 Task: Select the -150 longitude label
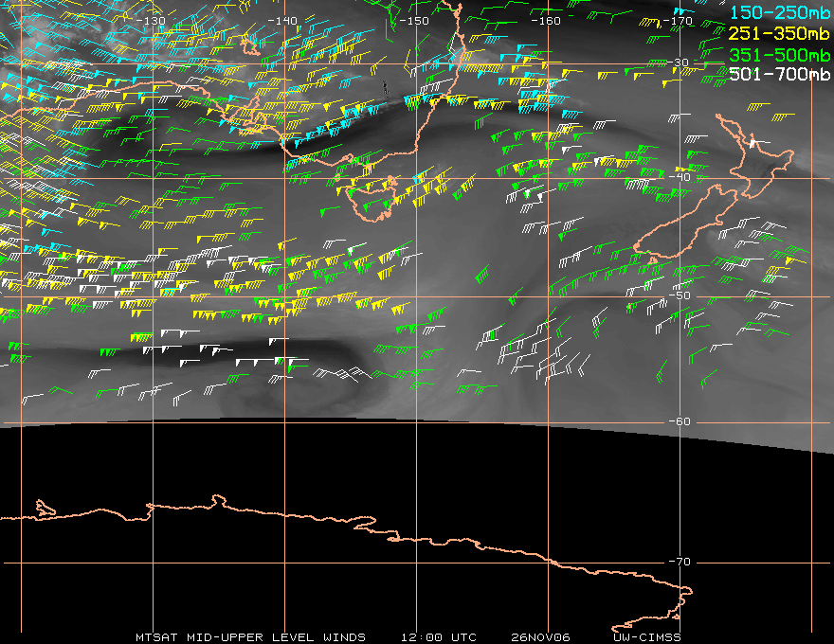coord(415,20)
